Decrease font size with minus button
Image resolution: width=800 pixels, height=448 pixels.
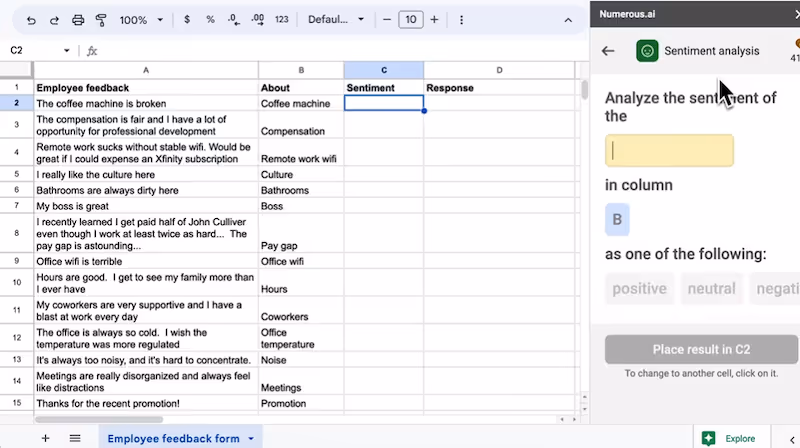coord(387,19)
